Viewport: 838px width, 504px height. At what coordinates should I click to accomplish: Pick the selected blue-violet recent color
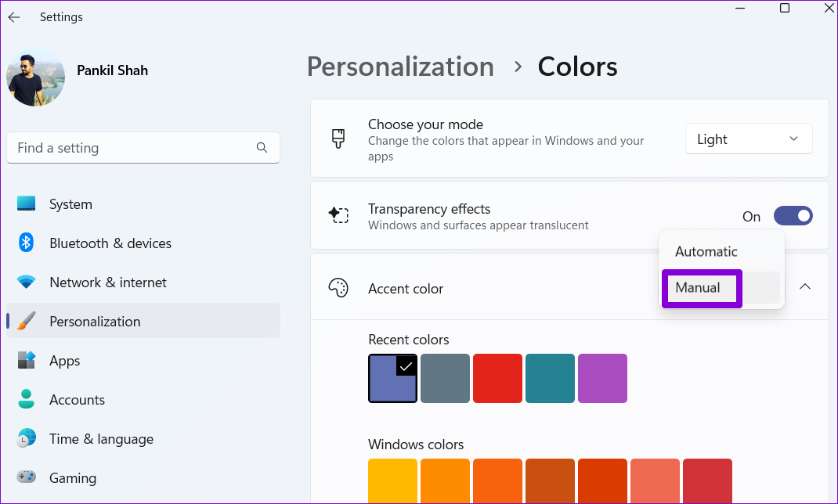tap(393, 378)
